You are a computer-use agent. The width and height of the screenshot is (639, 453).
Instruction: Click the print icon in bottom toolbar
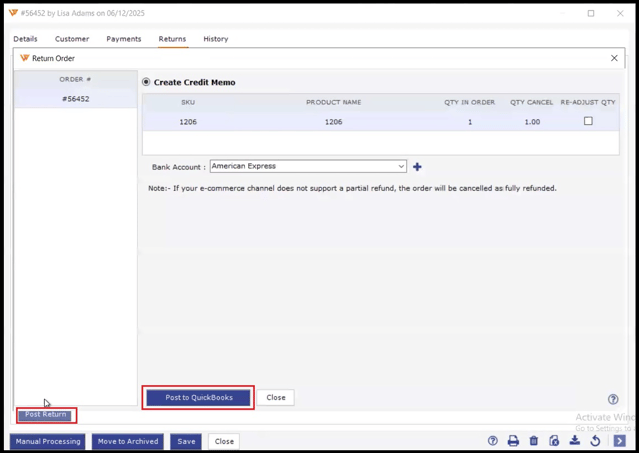point(513,441)
